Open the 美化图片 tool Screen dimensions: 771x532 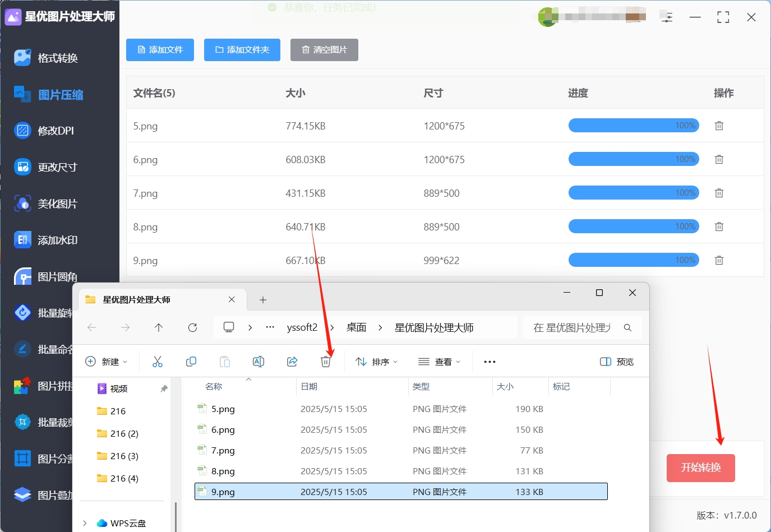pyautogui.click(x=46, y=203)
